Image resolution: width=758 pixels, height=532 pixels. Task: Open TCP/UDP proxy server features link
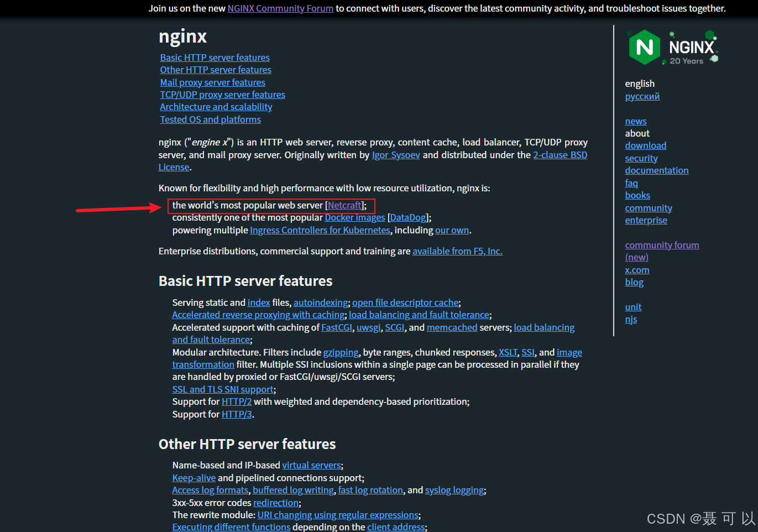[x=223, y=95]
